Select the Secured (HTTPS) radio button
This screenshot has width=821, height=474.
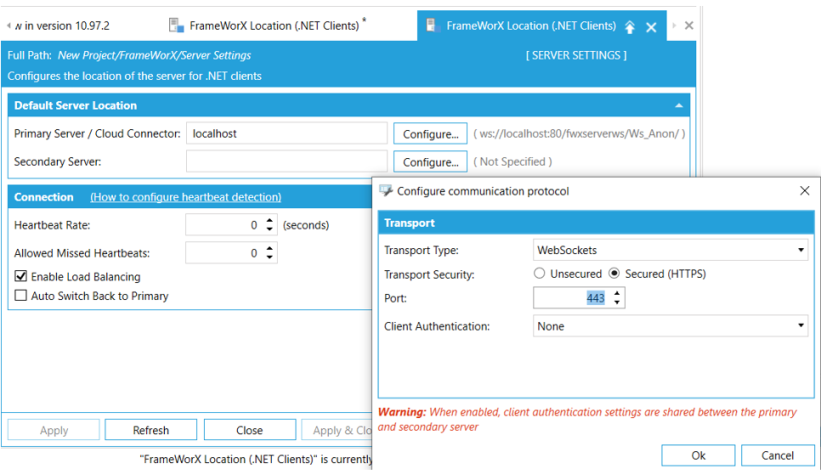(614, 273)
